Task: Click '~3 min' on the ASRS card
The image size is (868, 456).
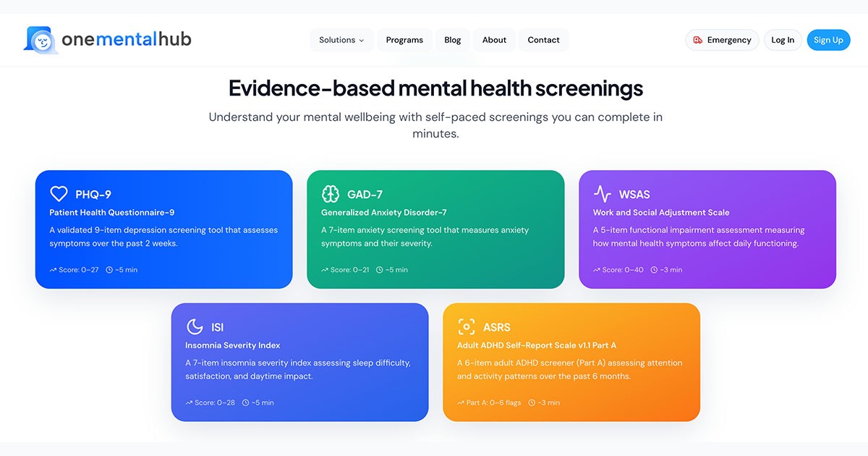Action: (548, 402)
